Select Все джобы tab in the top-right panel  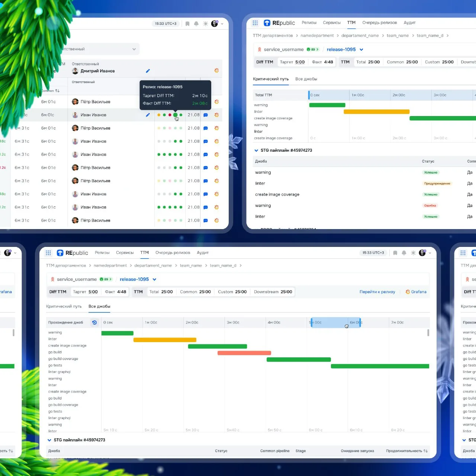(306, 79)
